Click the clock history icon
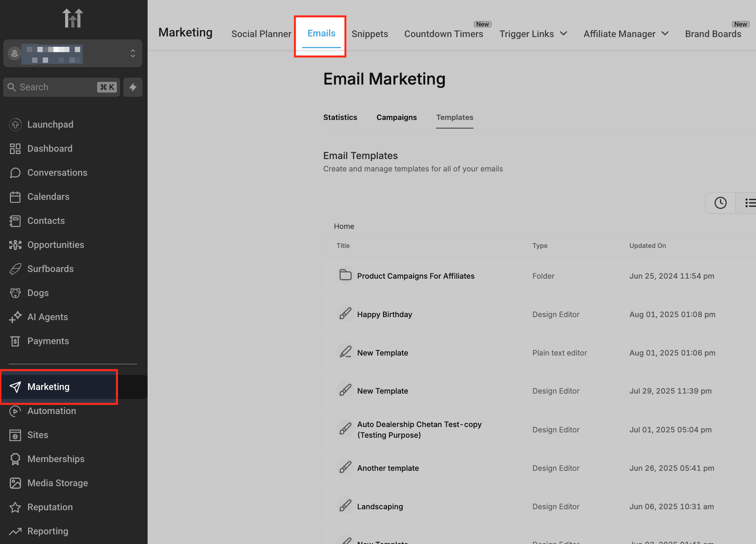Image resolution: width=756 pixels, height=544 pixels. coord(720,202)
